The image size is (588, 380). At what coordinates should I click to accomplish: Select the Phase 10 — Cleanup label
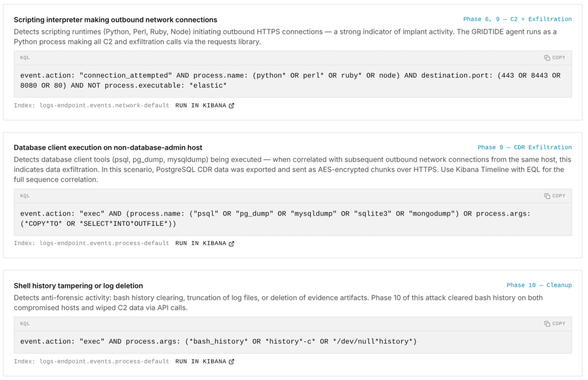click(x=539, y=285)
